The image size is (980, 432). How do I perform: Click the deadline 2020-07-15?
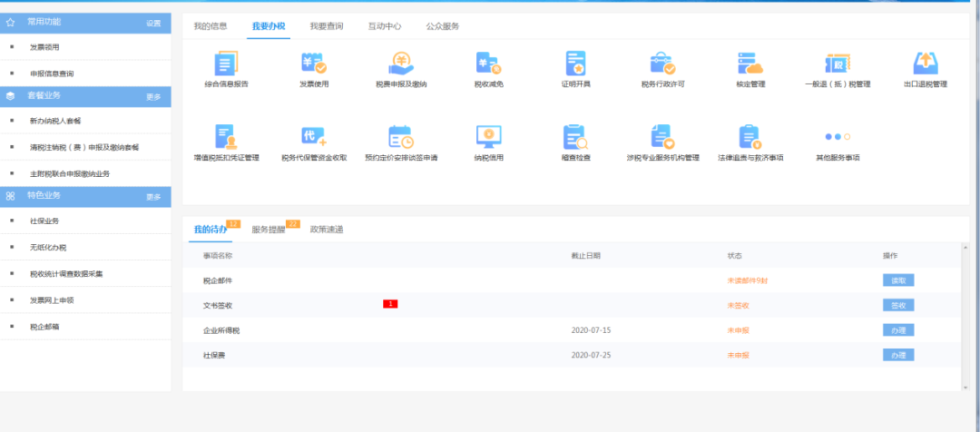592,330
